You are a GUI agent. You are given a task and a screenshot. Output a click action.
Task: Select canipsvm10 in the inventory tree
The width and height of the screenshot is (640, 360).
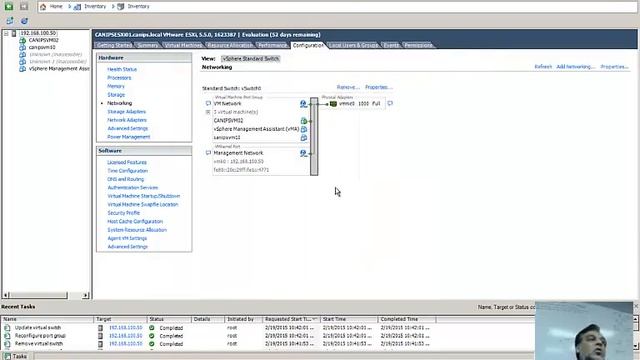click(x=42, y=47)
